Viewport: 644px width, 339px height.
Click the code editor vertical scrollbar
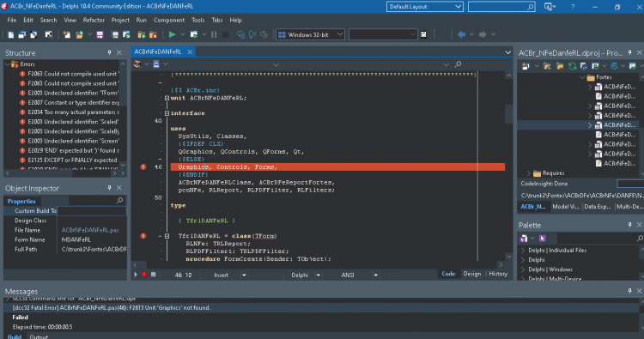pos(509,166)
